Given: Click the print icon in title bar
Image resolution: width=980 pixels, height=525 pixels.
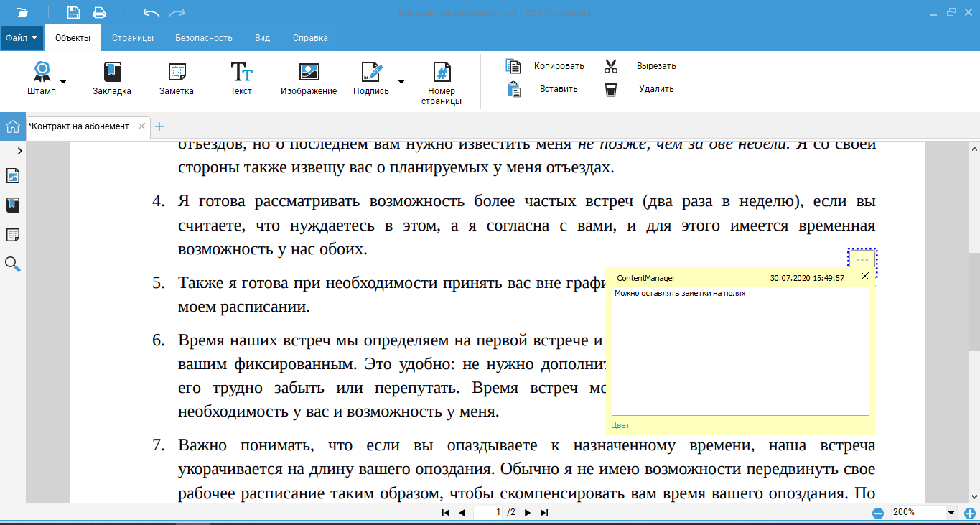Looking at the screenshot, I should coord(99,12).
